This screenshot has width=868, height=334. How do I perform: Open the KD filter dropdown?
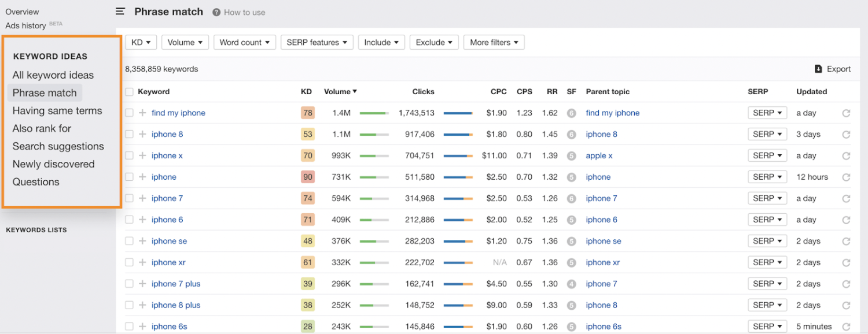coord(141,42)
